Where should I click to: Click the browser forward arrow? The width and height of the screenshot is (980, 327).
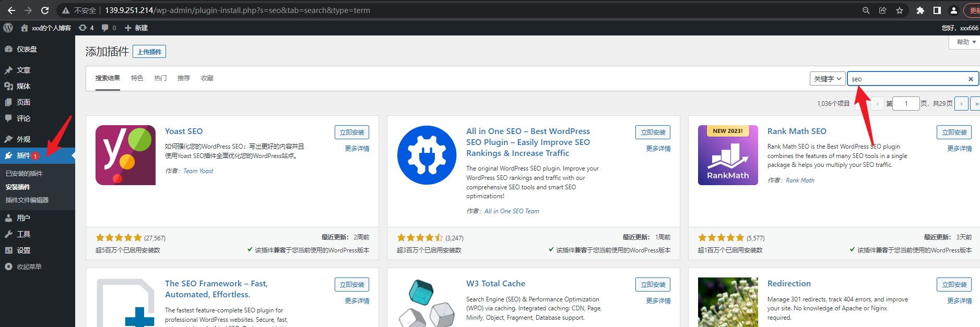(x=28, y=10)
